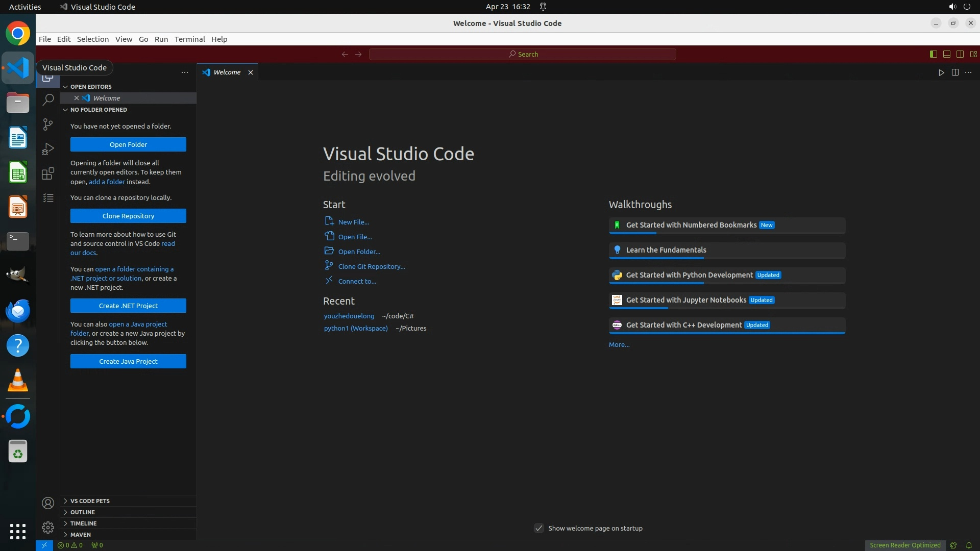Open the Extensions view icon
Viewport: 980px width, 551px height.
48,173
